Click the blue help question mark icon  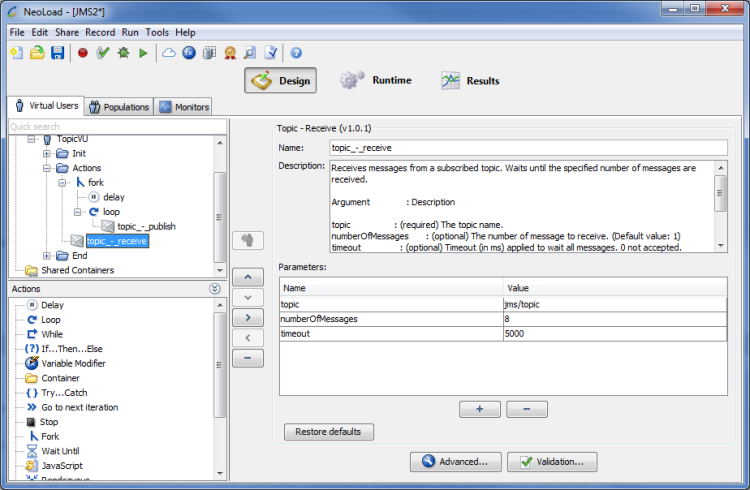pos(296,52)
